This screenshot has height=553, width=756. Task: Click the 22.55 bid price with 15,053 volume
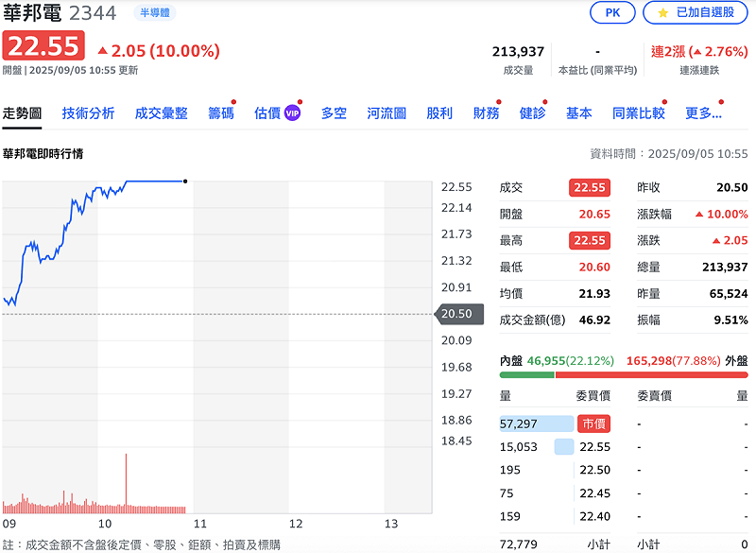(x=595, y=447)
